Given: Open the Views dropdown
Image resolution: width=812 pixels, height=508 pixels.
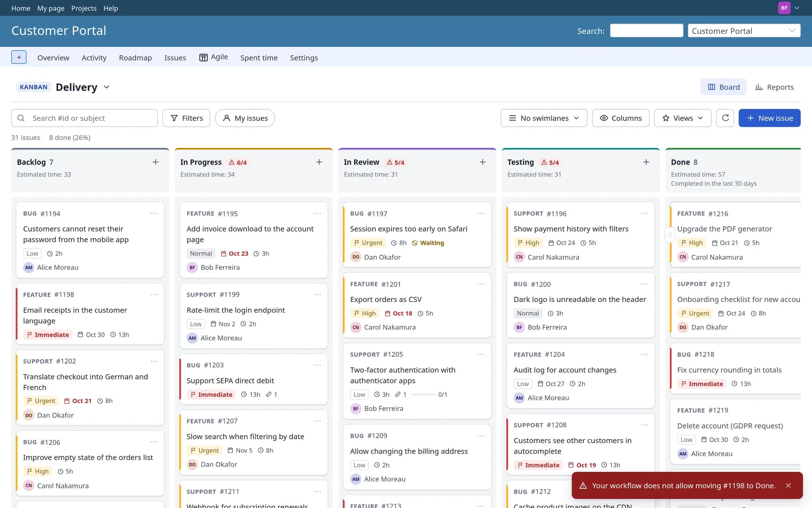Looking at the screenshot, I should pyautogui.click(x=682, y=118).
